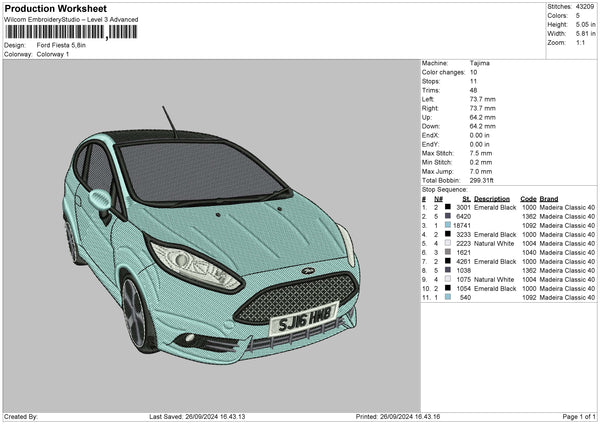
Task: Click the black swatch beside 1054
Action: pos(448,288)
